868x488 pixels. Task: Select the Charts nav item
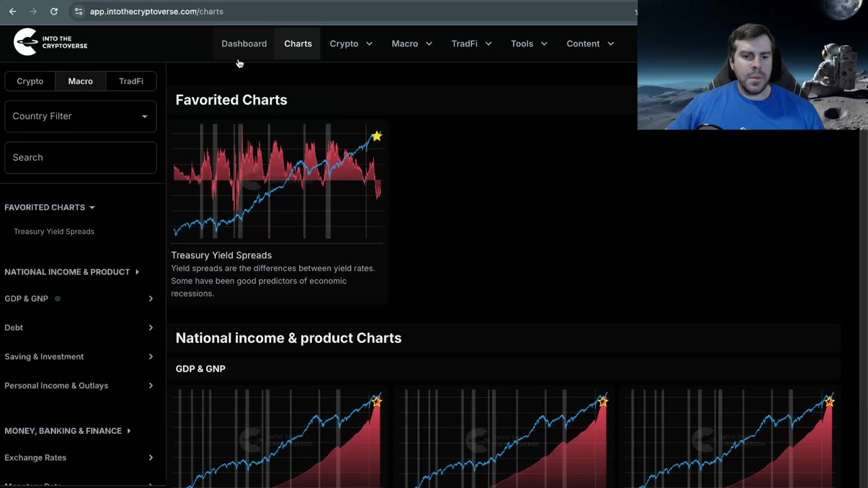[298, 43]
